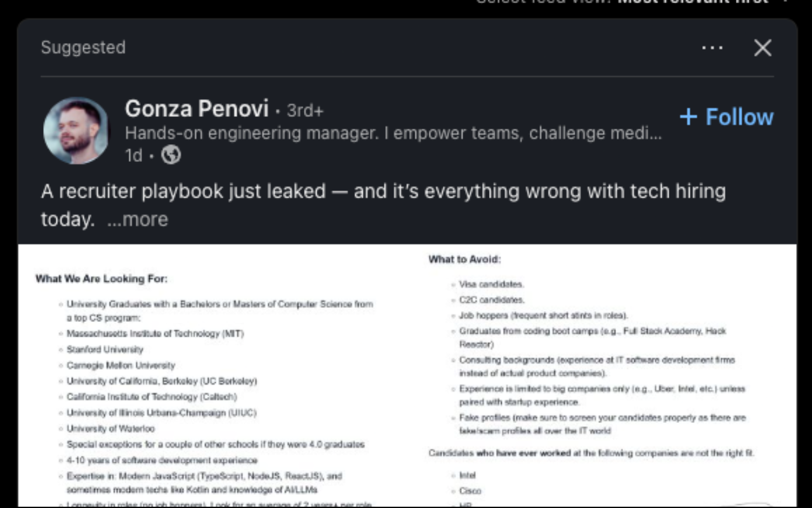This screenshot has height=508, width=812.
Task: Click the plus icon beside Follow
Action: coord(688,117)
